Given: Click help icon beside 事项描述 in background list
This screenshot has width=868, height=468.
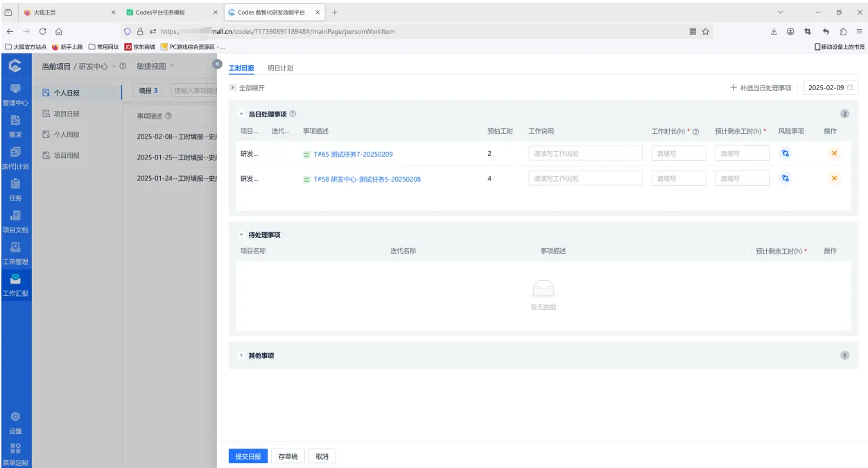Looking at the screenshot, I should pyautogui.click(x=168, y=116).
